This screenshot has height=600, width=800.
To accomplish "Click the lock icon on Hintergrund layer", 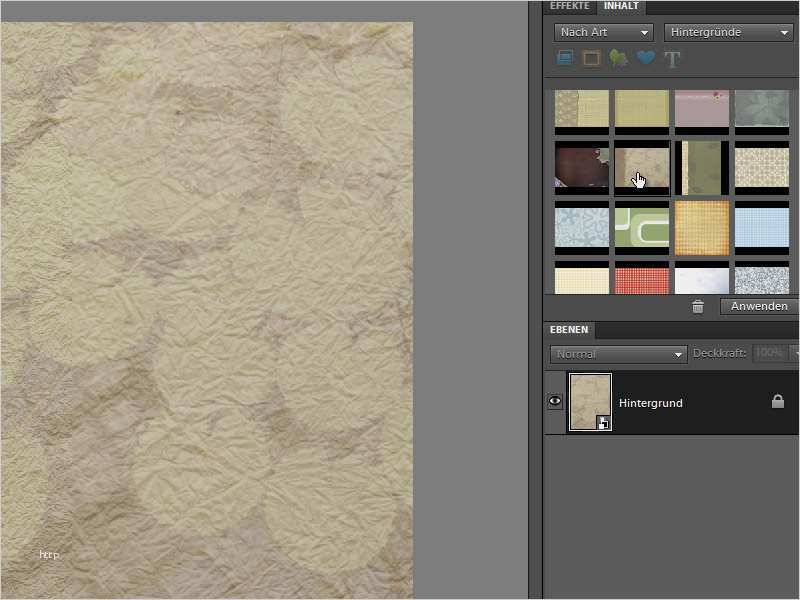I will click(x=777, y=402).
